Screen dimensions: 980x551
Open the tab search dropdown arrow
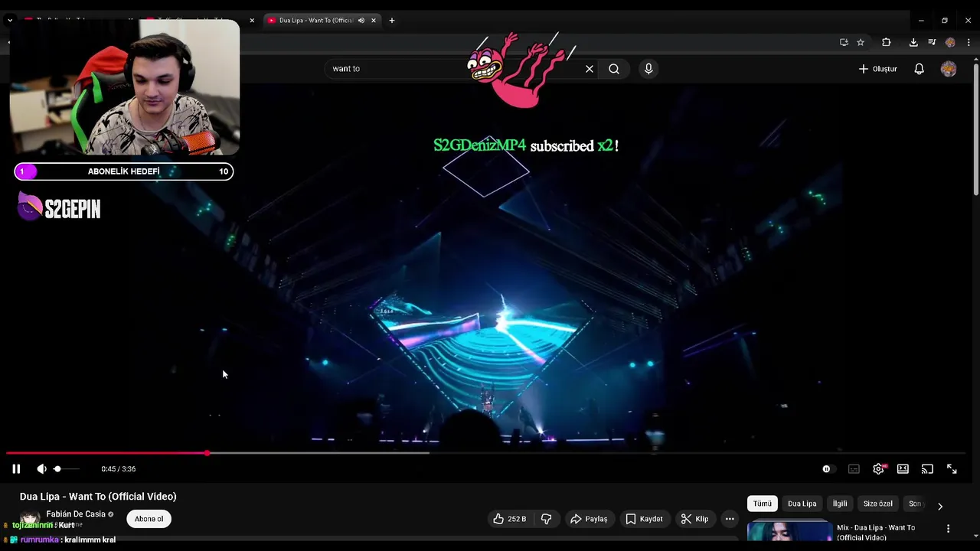click(x=10, y=21)
